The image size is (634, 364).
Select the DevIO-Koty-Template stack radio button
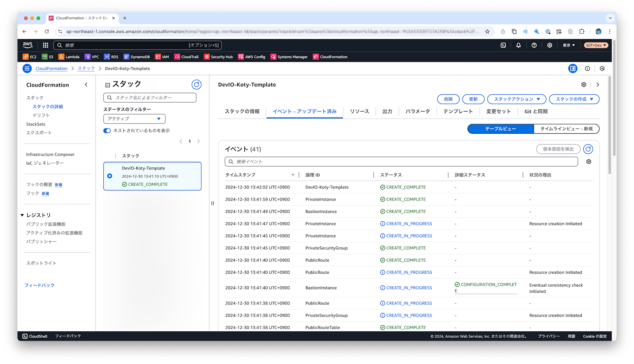tap(110, 176)
